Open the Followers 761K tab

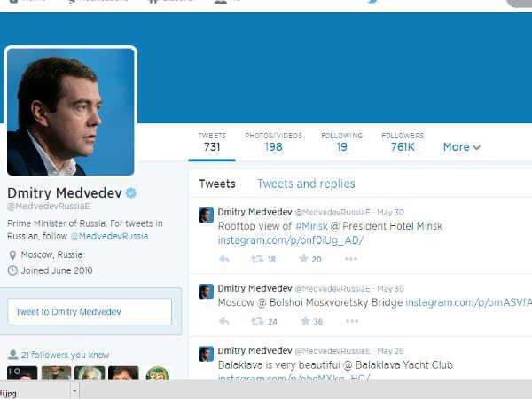click(x=403, y=142)
